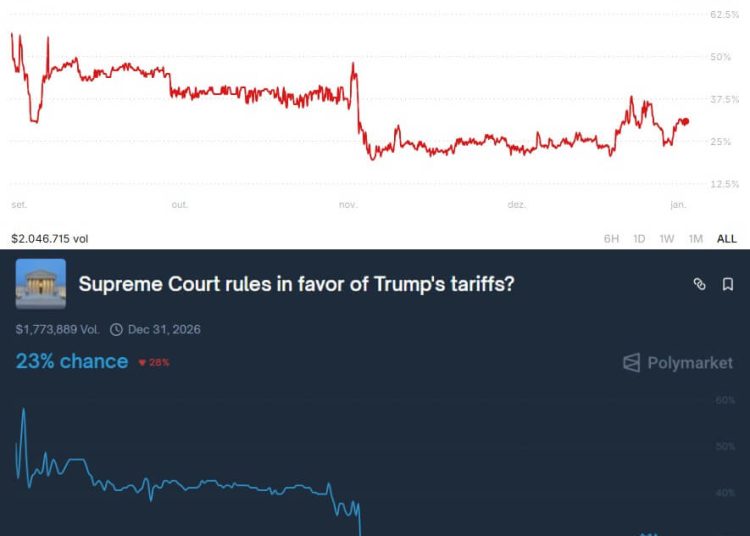This screenshot has width=750, height=536.
Task: Select the 1M time range
Action: click(x=696, y=239)
